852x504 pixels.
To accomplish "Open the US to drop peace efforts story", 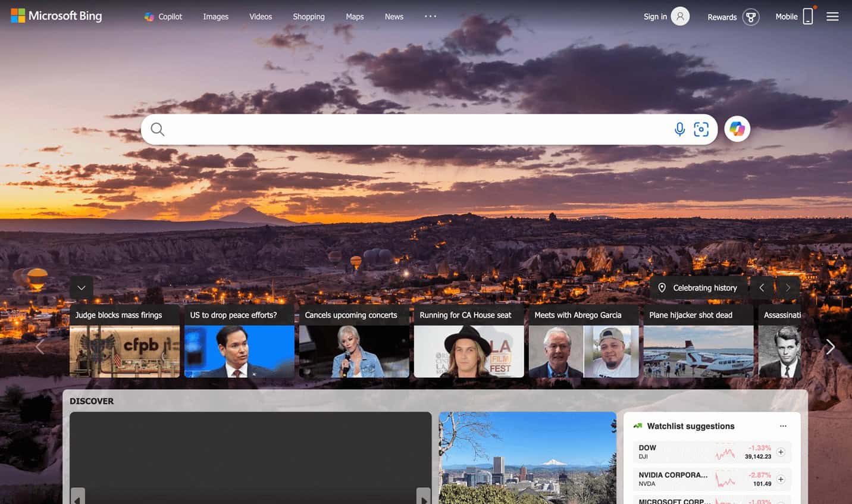I will click(239, 341).
